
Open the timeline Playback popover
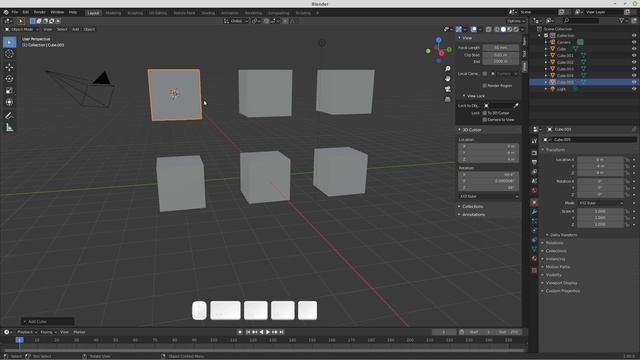(27, 332)
